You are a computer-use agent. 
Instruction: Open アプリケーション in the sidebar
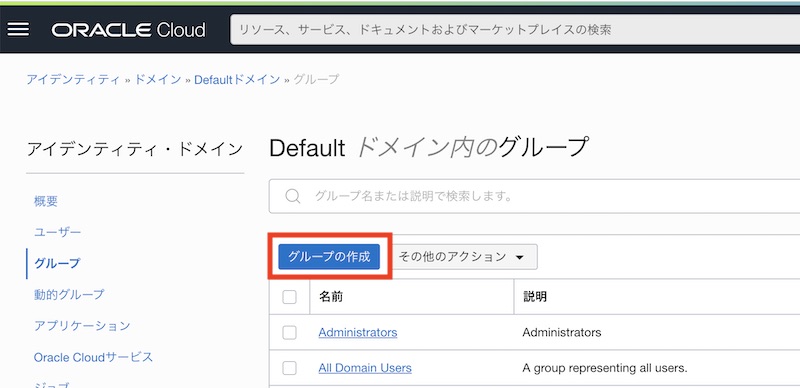tap(82, 326)
